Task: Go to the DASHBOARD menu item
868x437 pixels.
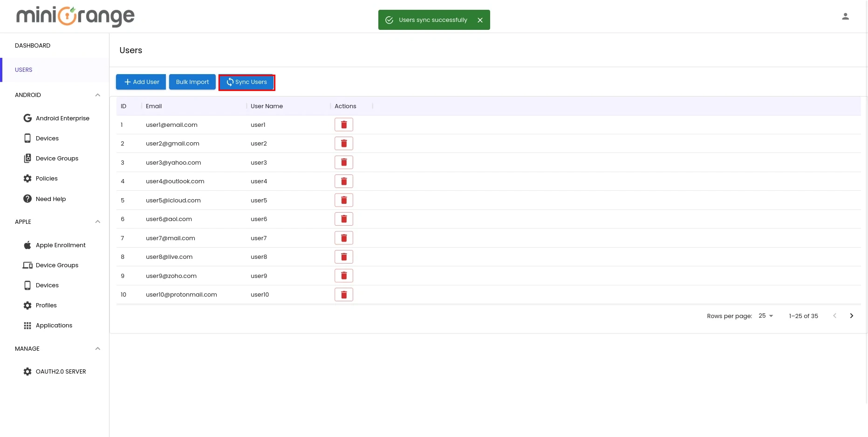Action: 33,45
